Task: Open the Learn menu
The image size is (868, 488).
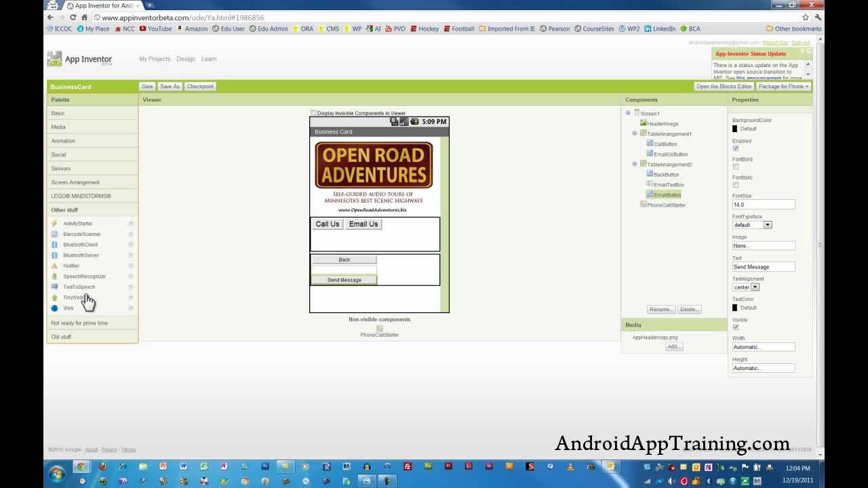Action: pyautogui.click(x=209, y=59)
